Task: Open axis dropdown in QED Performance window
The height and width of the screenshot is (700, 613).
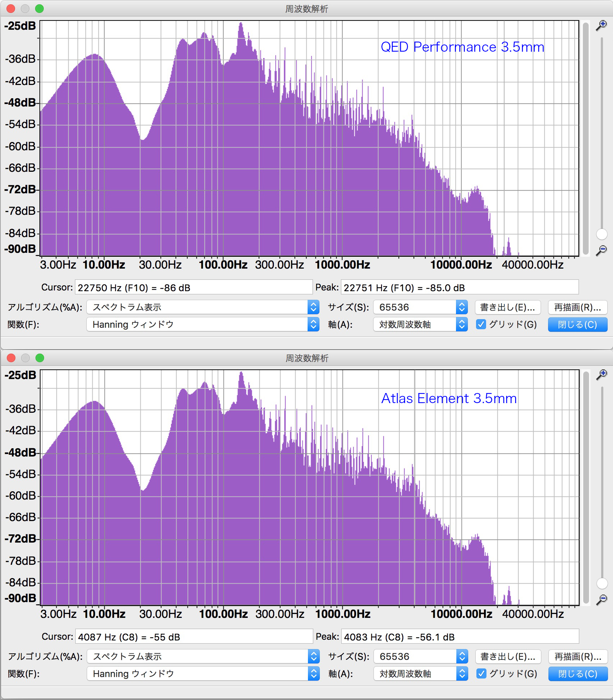Action: 420,324
